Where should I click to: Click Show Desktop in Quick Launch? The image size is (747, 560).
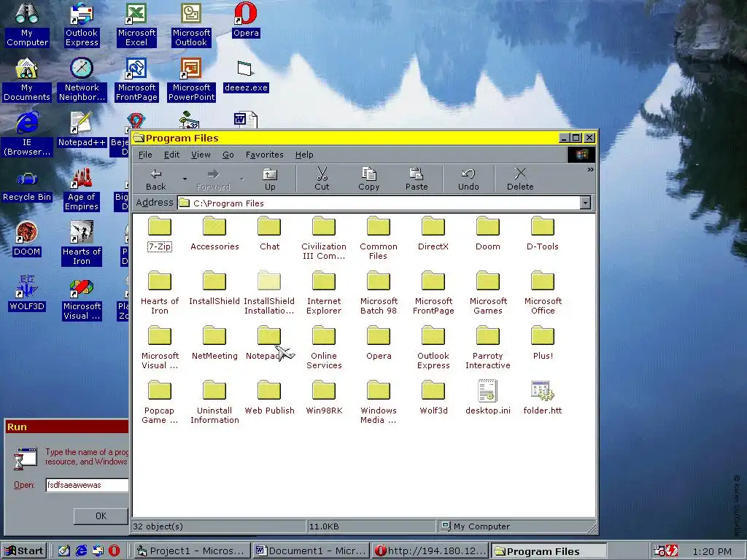[x=64, y=551]
